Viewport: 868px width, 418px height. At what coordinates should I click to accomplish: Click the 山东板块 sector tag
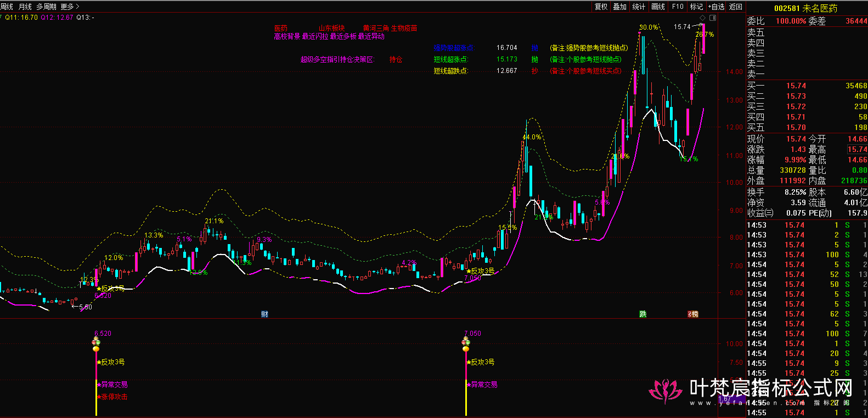click(332, 28)
